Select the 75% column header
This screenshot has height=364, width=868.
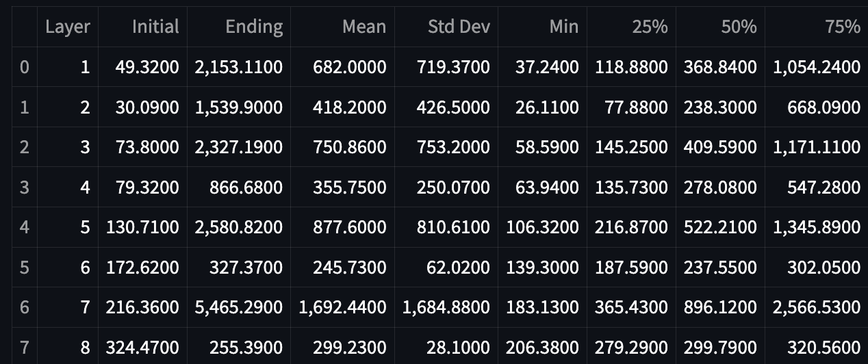coord(843,27)
